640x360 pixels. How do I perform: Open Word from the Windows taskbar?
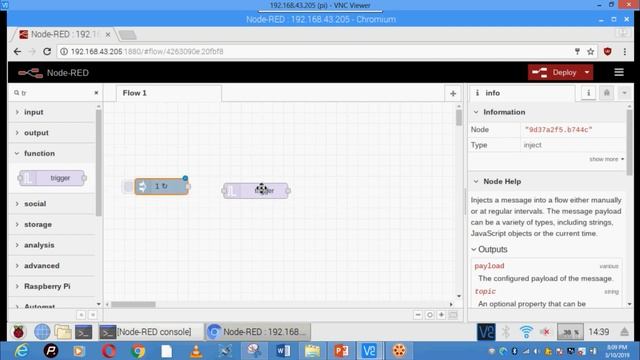tap(283, 351)
